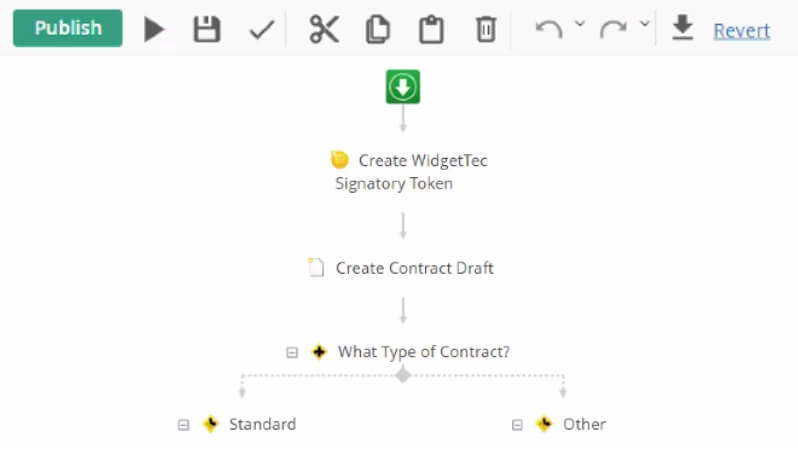
Task: Click the Revert link
Action: (742, 31)
